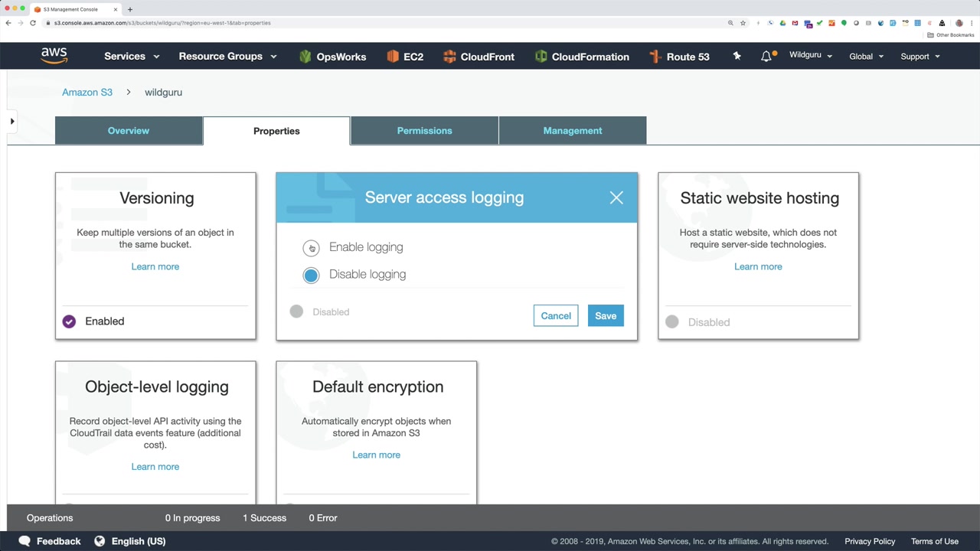Switch to the Permissions tab
The width and height of the screenshot is (980, 551).
(424, 131)
